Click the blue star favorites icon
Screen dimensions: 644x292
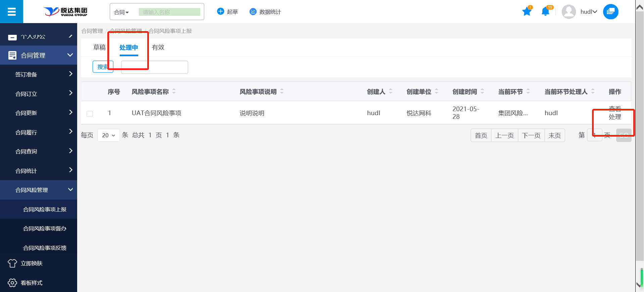527,12
